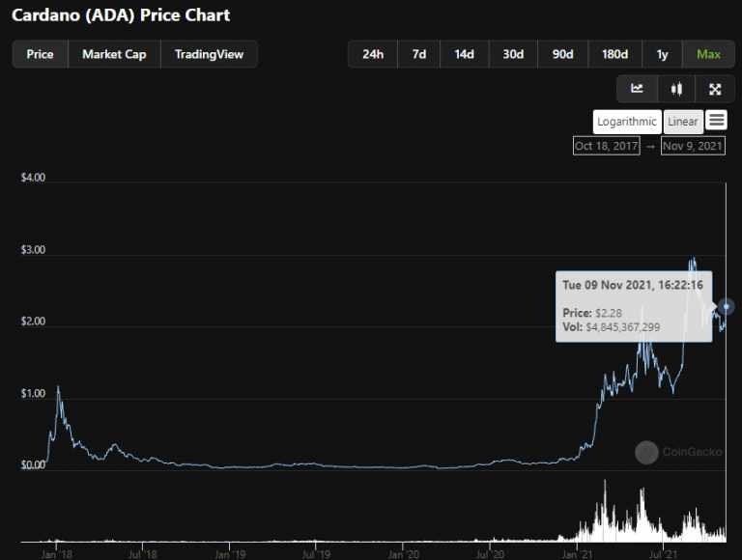Set range to 24h
This screenshot has width=742, height=560.
373,54
